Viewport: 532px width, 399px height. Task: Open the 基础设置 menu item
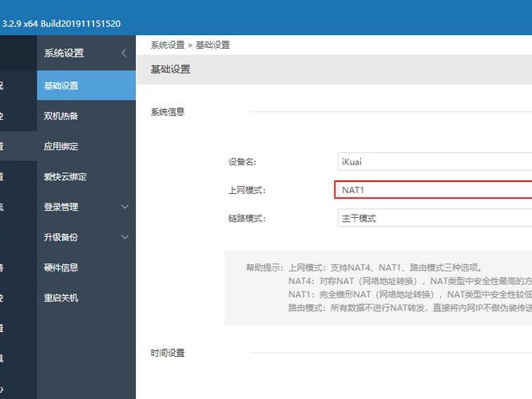click(86, 85)
